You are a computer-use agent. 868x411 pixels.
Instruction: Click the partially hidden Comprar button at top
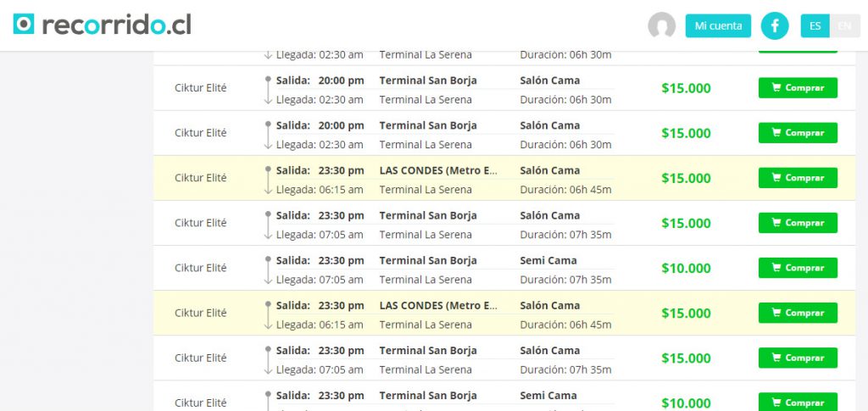point(798,52)
